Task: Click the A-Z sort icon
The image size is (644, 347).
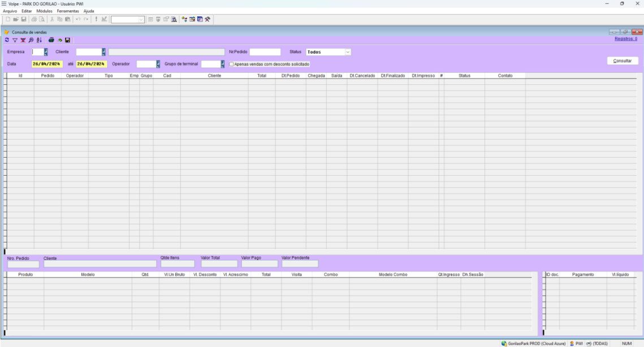Action: tap(38, 40)
